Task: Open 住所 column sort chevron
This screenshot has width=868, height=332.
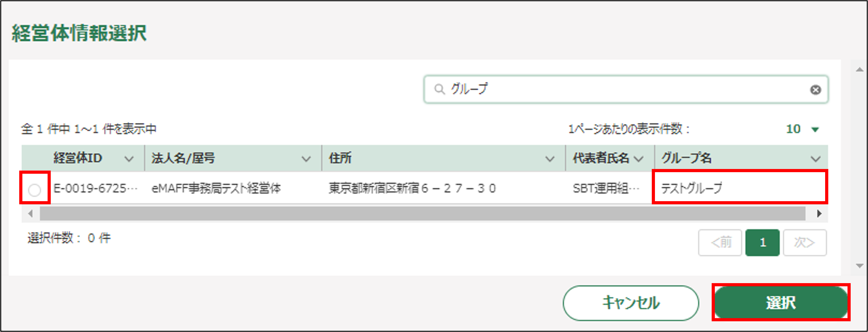Action: tap(550, 159)
